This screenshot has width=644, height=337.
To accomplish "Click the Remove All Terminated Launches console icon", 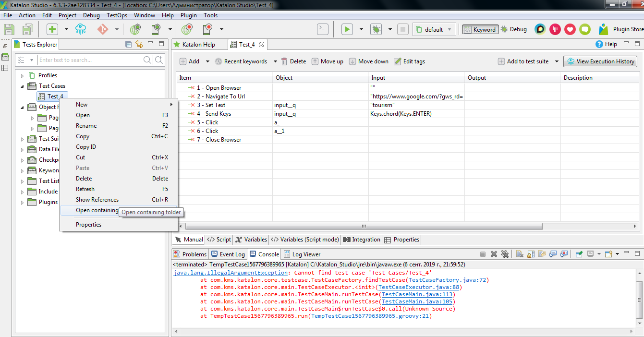I will (x=505, y=254).
